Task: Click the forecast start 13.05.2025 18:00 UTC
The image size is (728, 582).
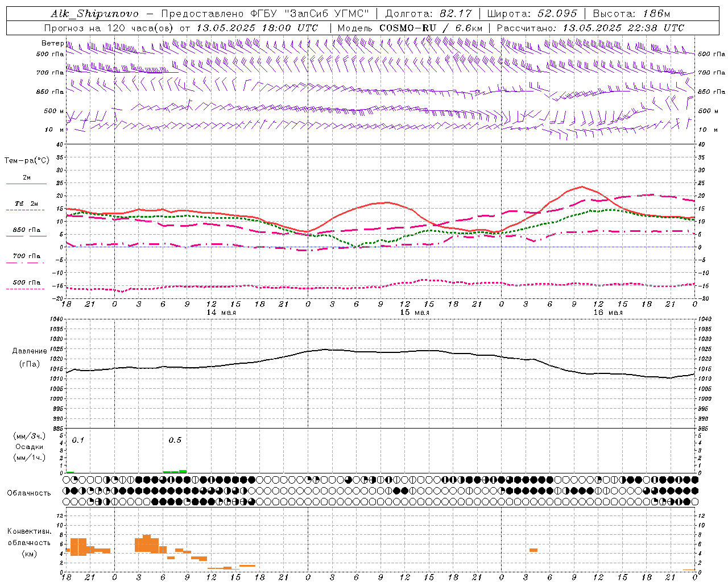Action: [257, 28]
